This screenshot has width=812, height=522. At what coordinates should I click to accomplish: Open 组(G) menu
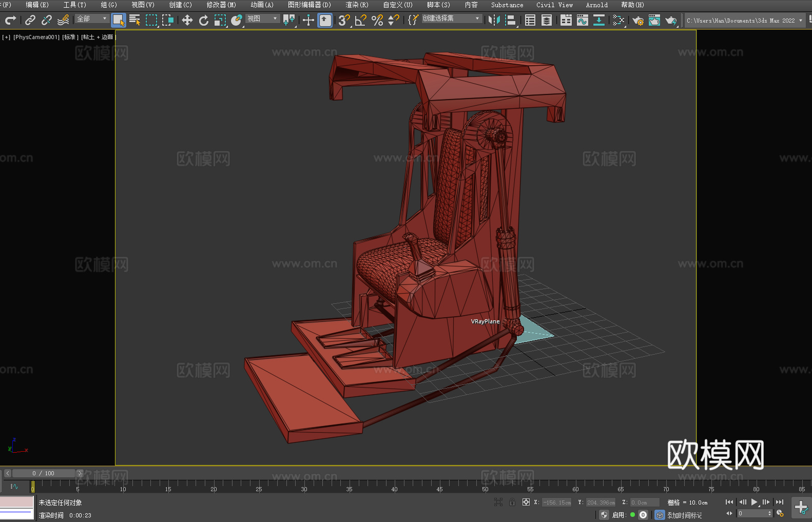[x=109, y=5]
